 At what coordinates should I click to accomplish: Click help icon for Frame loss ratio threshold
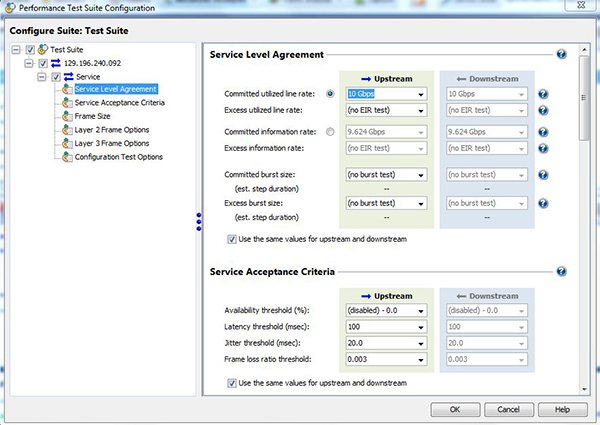coord(542,359)
